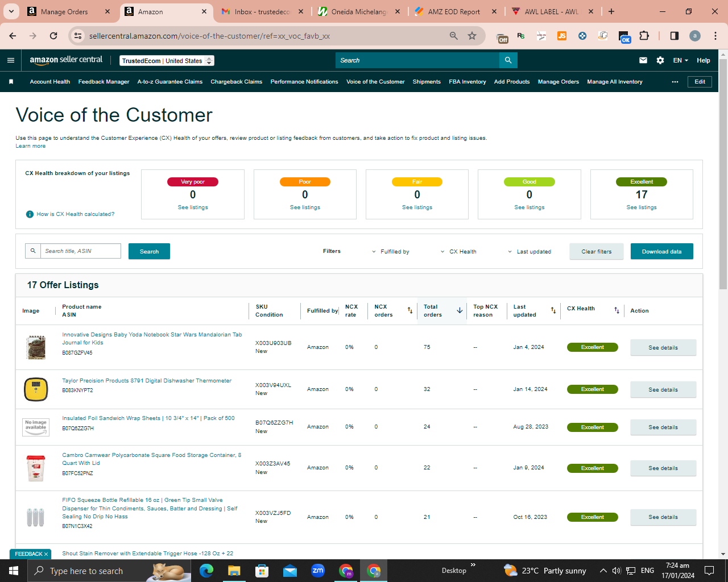Sort by Total orders down arrow
The width and height of the screenshot is (728, 582).
tap(460, 310)
